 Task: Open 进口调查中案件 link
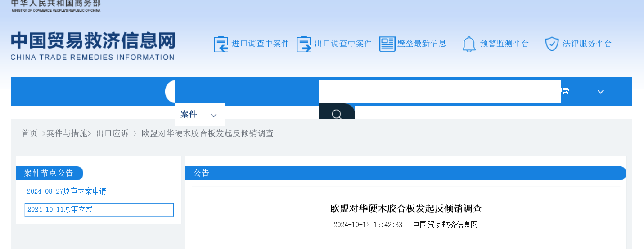tap(260, 44)
